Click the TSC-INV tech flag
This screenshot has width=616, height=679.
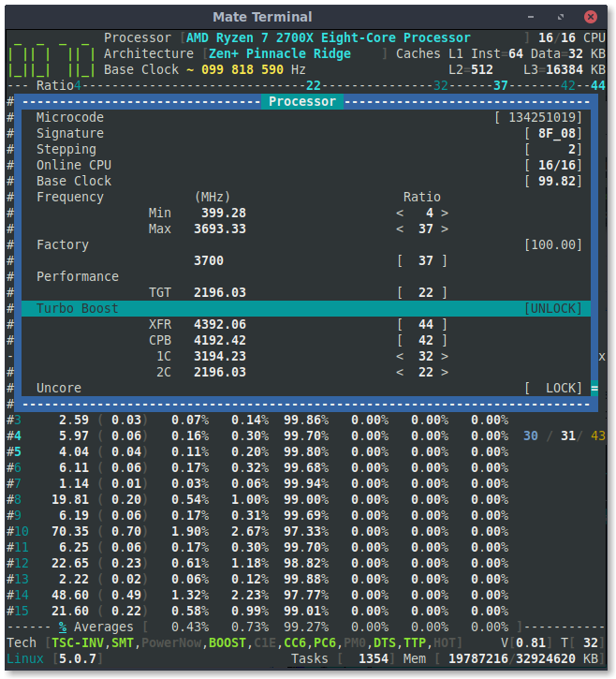pyautogui.click(x=78, y=642)
